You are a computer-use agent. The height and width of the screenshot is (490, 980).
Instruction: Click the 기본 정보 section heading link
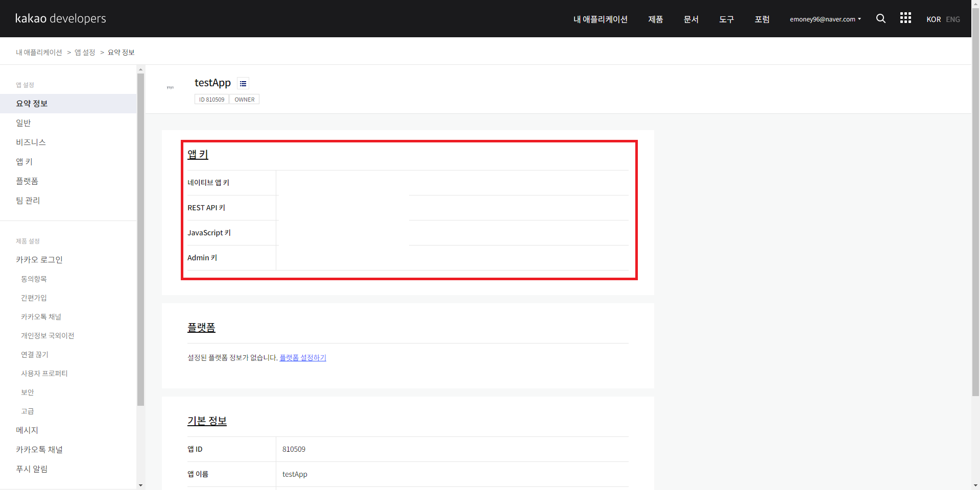click(207, 421)
